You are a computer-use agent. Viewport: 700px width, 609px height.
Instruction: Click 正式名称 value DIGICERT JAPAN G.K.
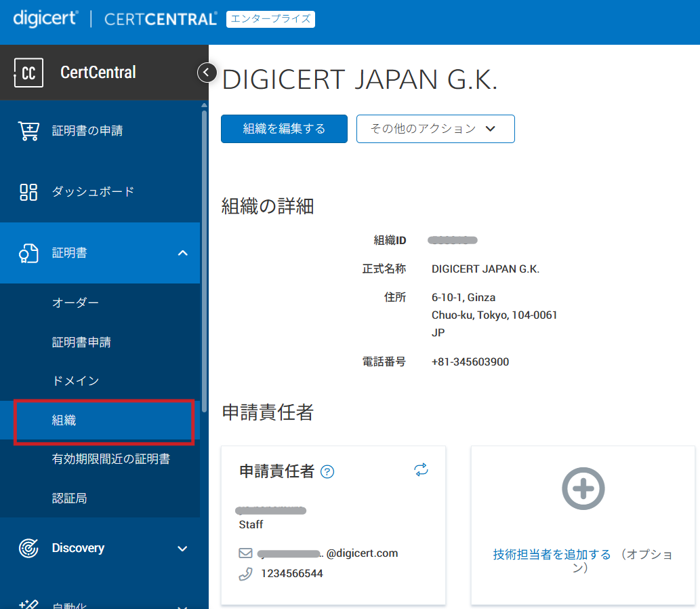[485, 269]
